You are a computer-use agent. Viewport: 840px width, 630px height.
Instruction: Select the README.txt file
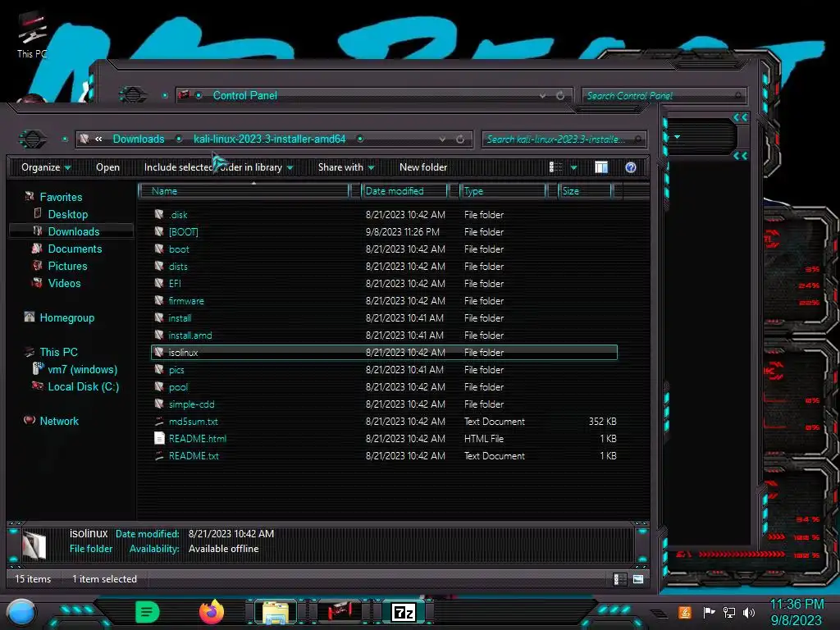click(194, 455)
